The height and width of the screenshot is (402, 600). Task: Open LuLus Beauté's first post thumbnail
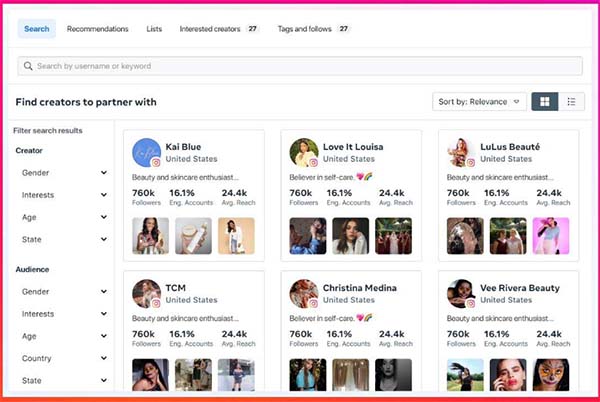pyautogui.click(x=465, y=236)
